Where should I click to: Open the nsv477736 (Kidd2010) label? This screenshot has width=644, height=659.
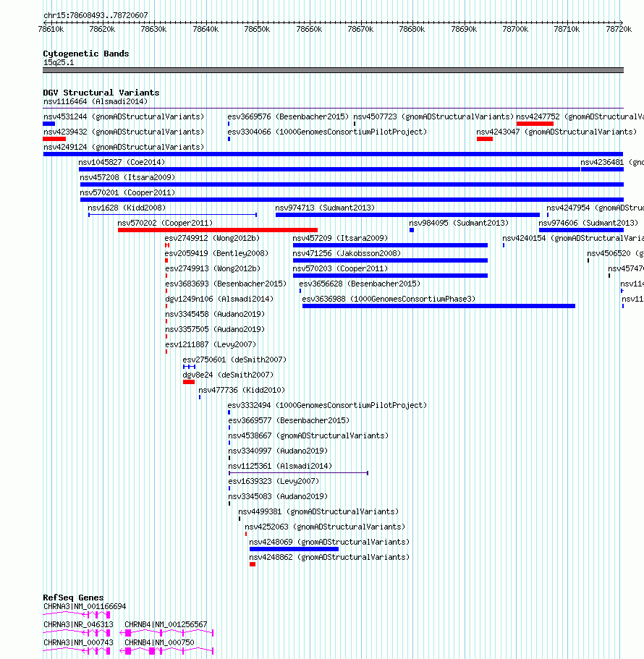tap(242, 390)
